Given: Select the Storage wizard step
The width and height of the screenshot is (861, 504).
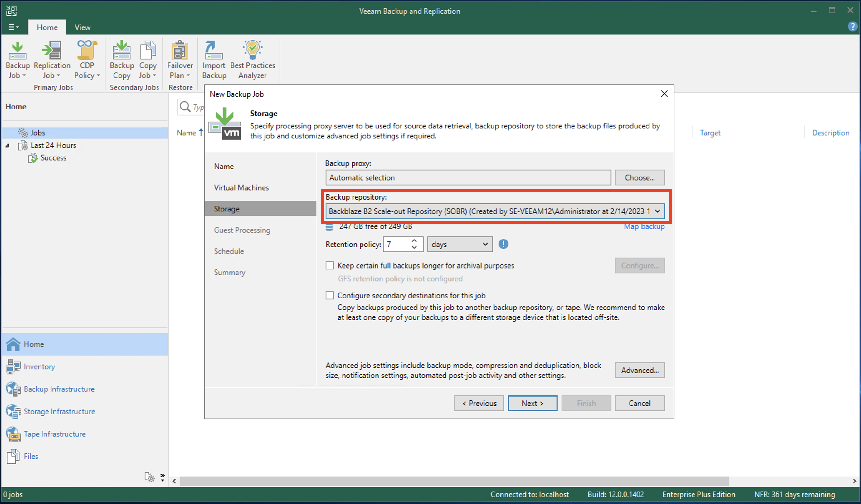Looking at the screenshot, I should coord(260,208).
